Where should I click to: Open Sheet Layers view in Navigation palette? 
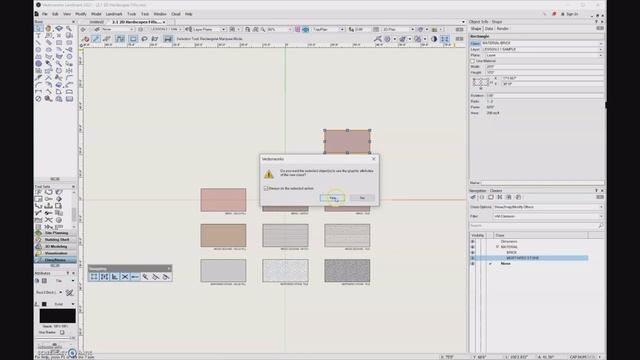(491, 197)
